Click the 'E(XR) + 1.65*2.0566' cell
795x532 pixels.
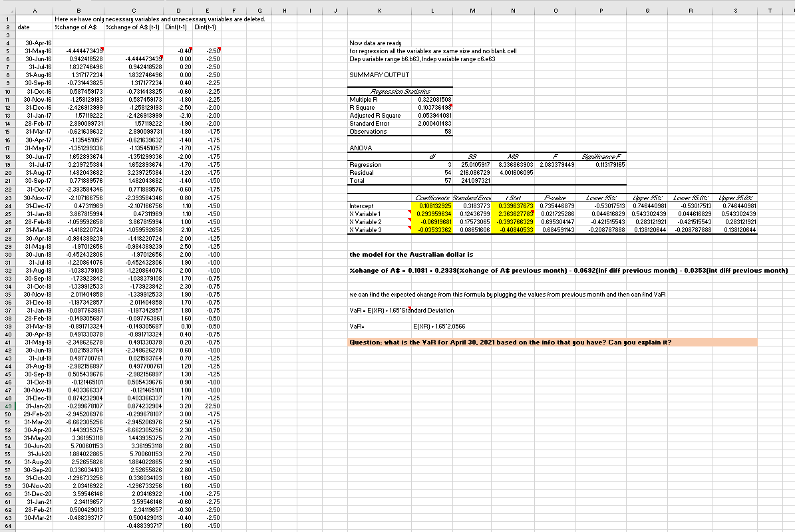pos(439,327)
